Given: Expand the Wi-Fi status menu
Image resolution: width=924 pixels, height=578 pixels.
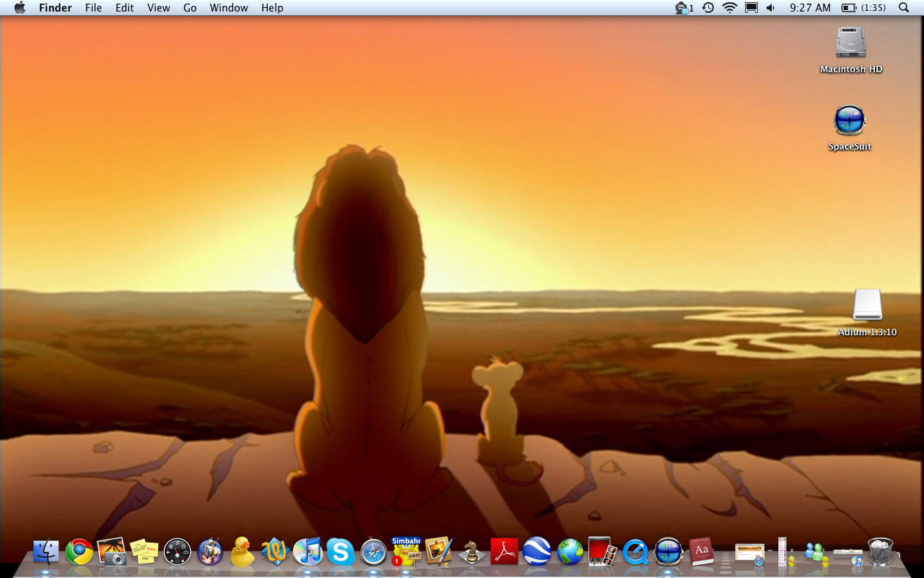Looking at the screenshot, I should [x=730, y=8].
